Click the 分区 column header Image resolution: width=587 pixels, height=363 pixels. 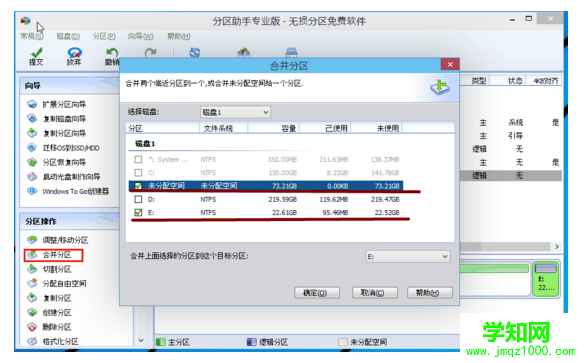162,129
